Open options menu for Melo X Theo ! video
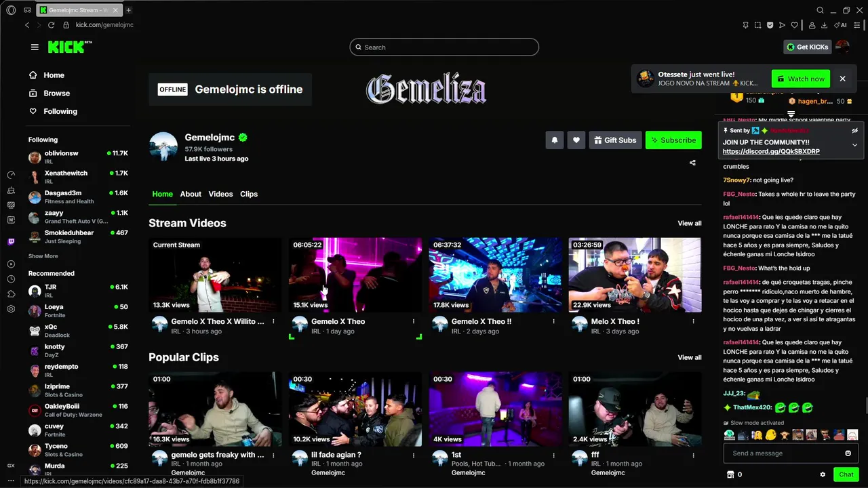 tap(693, 321)
